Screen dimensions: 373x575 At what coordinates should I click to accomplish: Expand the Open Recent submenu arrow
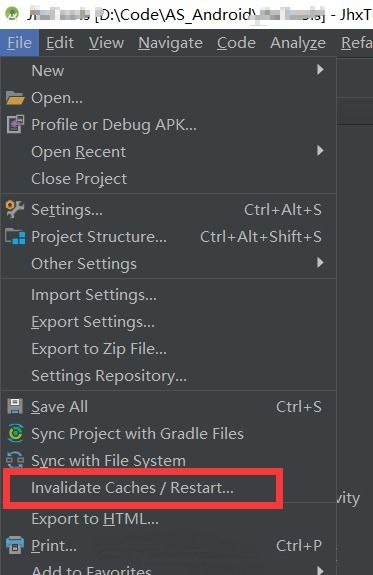(320, 151)
